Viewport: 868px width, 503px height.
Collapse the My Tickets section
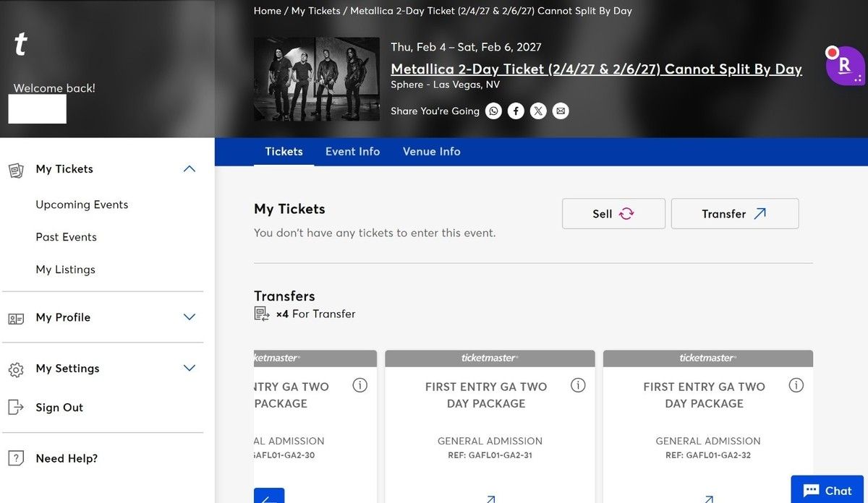click(x=190, y=169)
